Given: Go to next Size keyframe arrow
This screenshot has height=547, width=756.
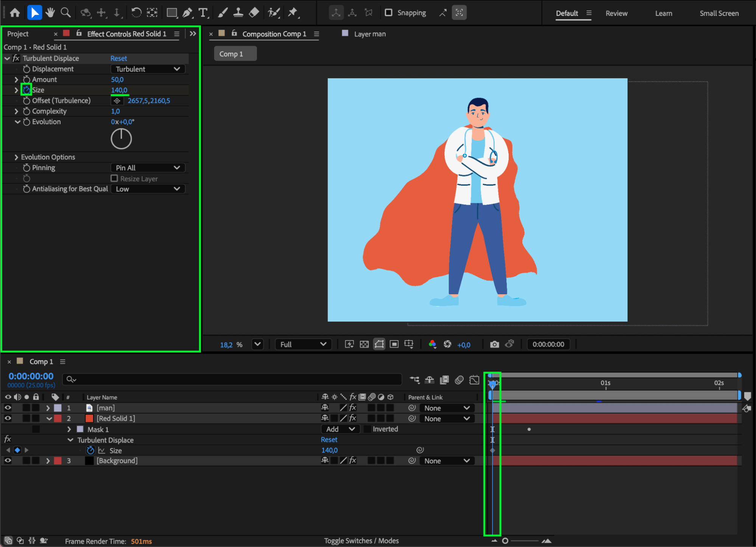Looking at the screenshot, I should [x=26, y=450].
